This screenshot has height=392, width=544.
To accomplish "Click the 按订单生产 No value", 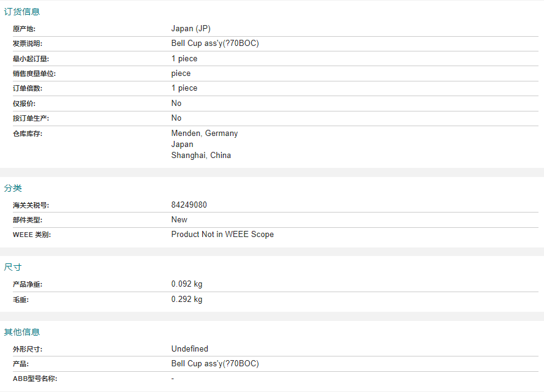I will tap(176, 118).
